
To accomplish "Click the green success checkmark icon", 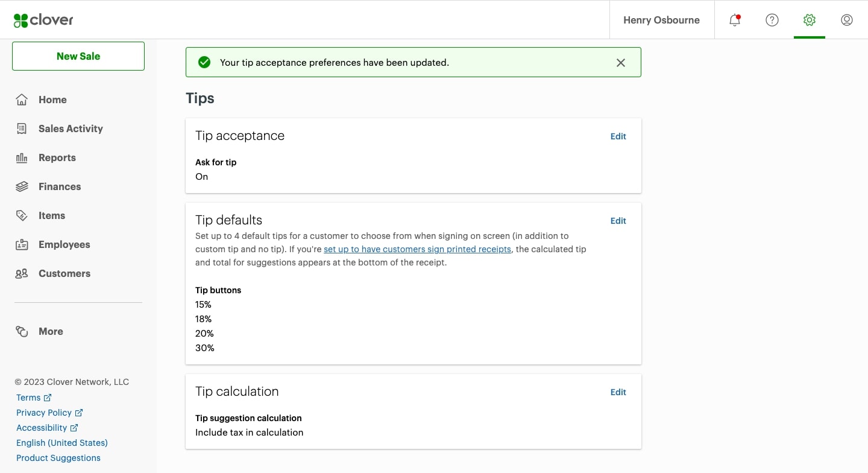I will click(x=204, y=62).
